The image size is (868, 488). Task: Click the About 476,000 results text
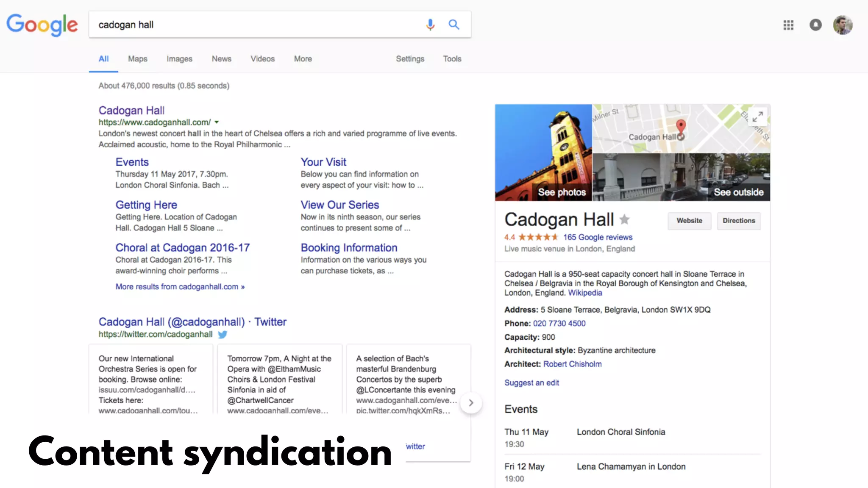(x=164, y=86)
